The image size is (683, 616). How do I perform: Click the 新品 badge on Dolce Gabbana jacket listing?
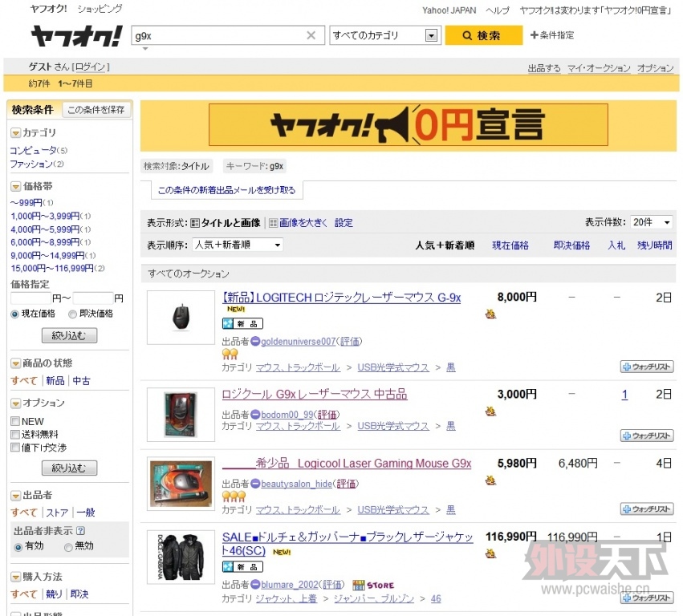coord(242,566)
